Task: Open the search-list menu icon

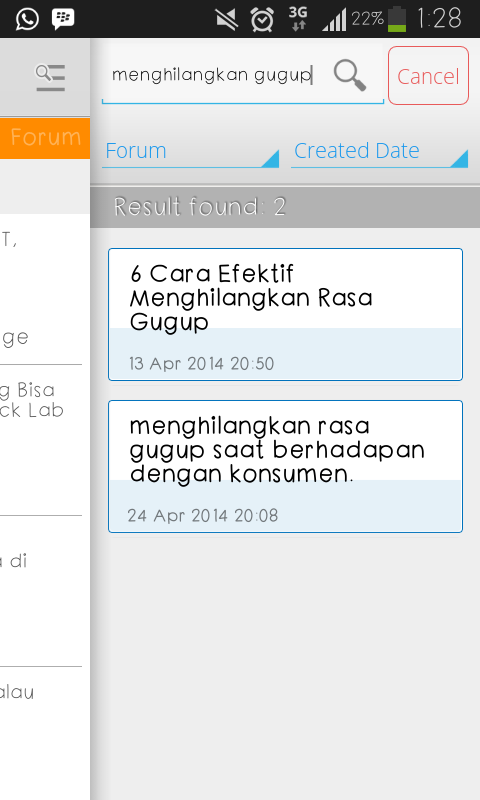Action: click(50, 78)
